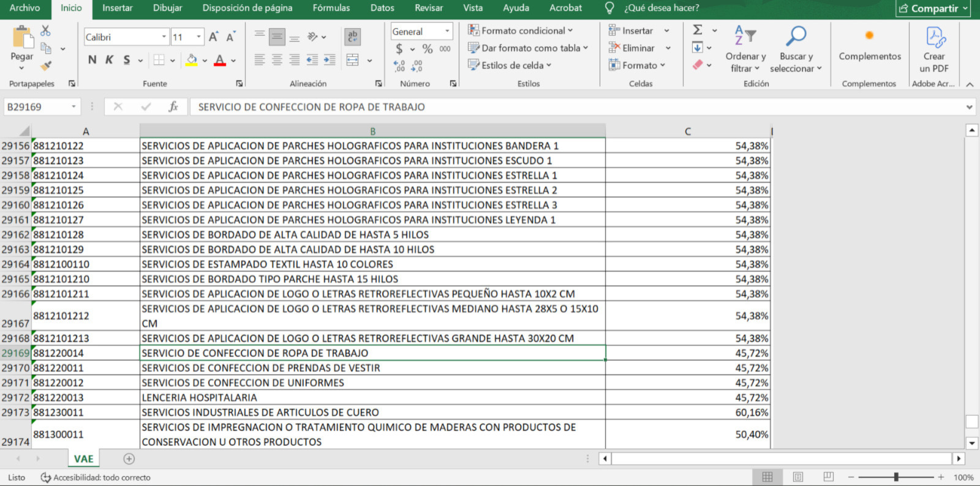Toggle Bold (N) formatting

pyautogui.click(x=92, y=60)
